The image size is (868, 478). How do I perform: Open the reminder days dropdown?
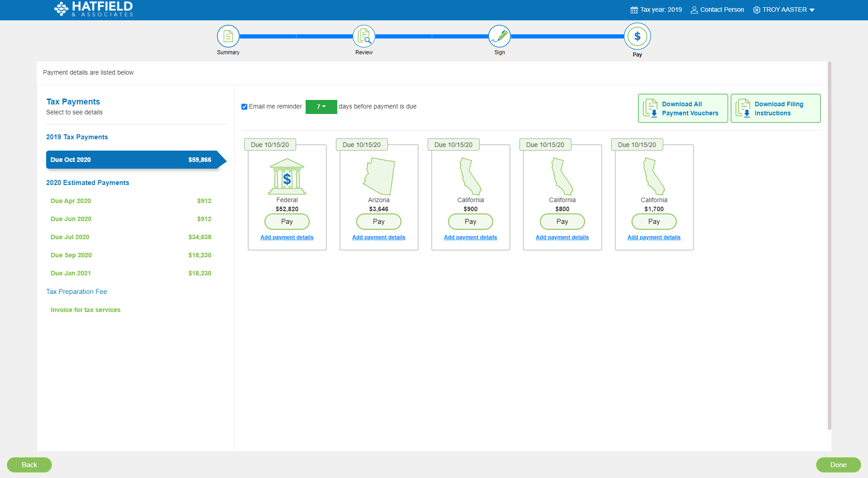click(321, 107)
